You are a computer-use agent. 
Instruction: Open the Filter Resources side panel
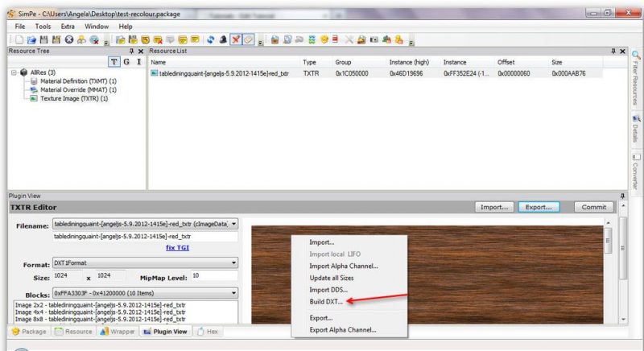[x=636, y=78]
